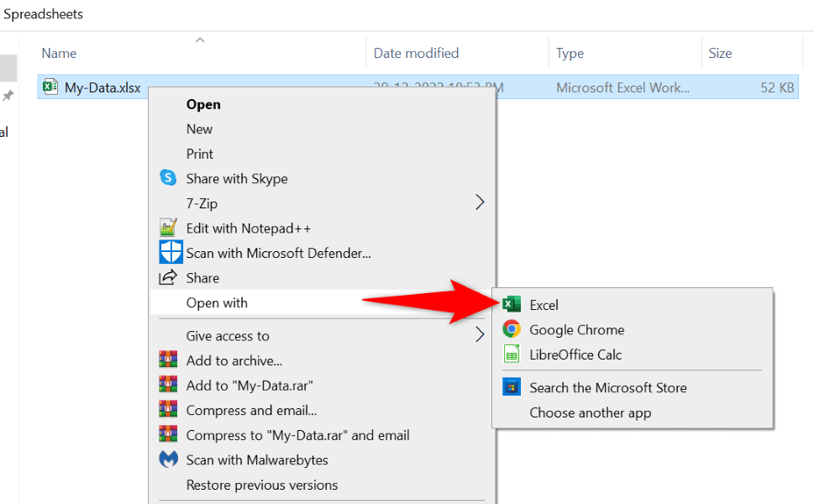Click the WinRAR icon beside Add to archive
The image size is (814, 504).
(169, 360)
